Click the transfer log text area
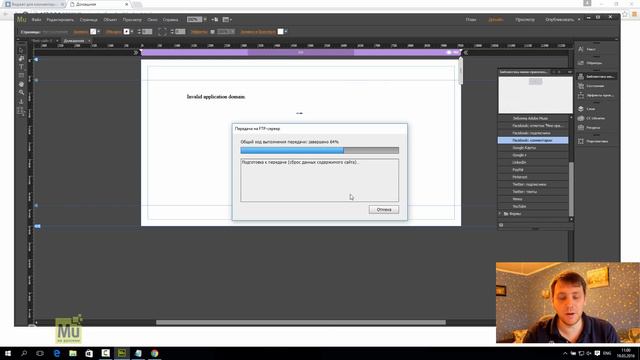This screenshot has height=360, width=640. tap(320, 180)
